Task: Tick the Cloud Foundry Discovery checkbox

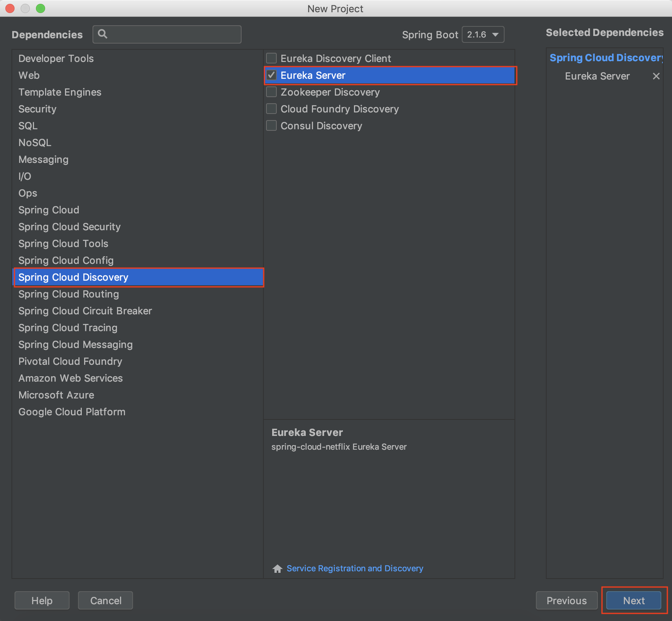Action: coord(271,109)
